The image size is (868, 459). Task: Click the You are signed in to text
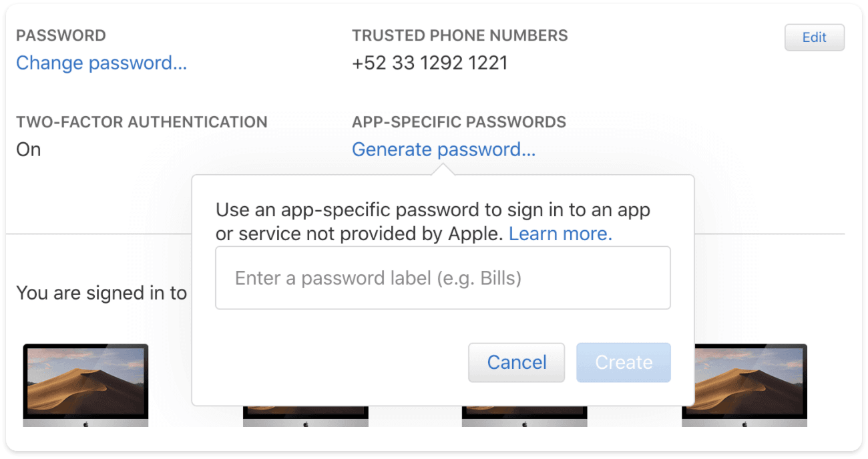pos(101,293)
